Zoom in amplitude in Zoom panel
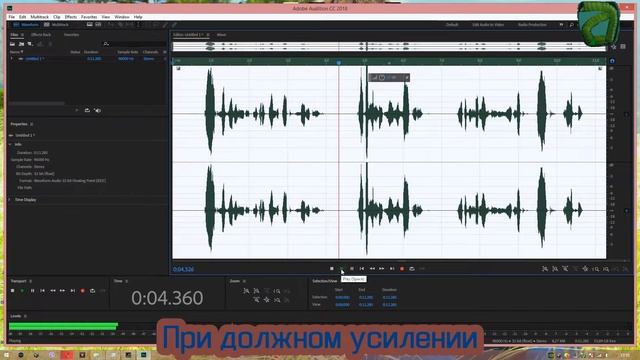 click(x=246, y=291)
